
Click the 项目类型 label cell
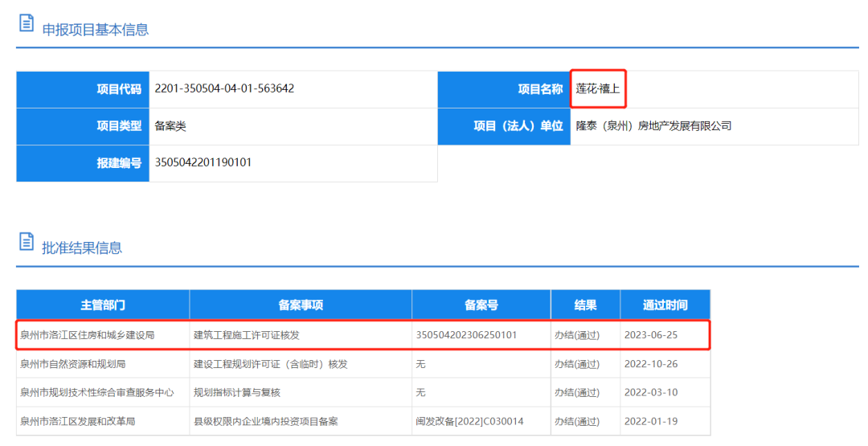pyautogui.click(x=83, y=126)
